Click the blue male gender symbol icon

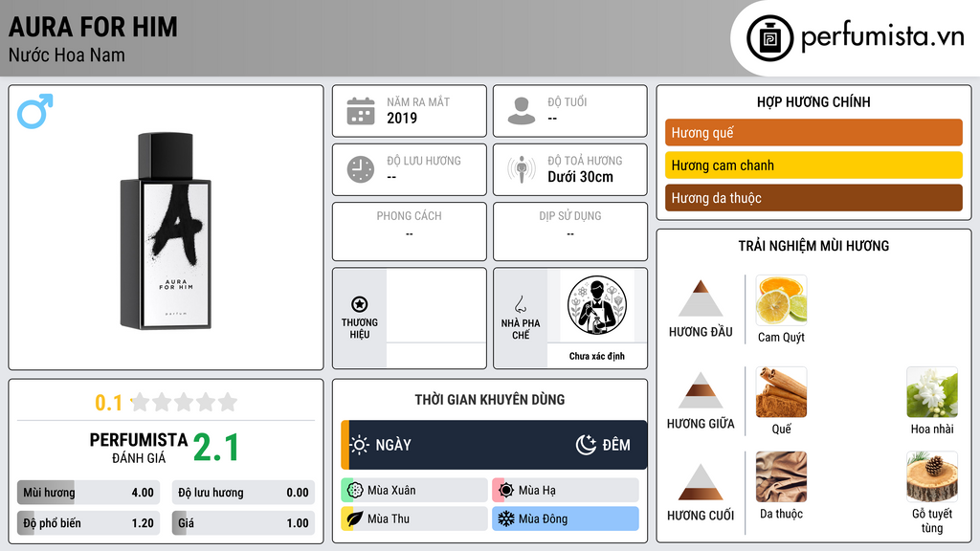click(x=35, y=111)
